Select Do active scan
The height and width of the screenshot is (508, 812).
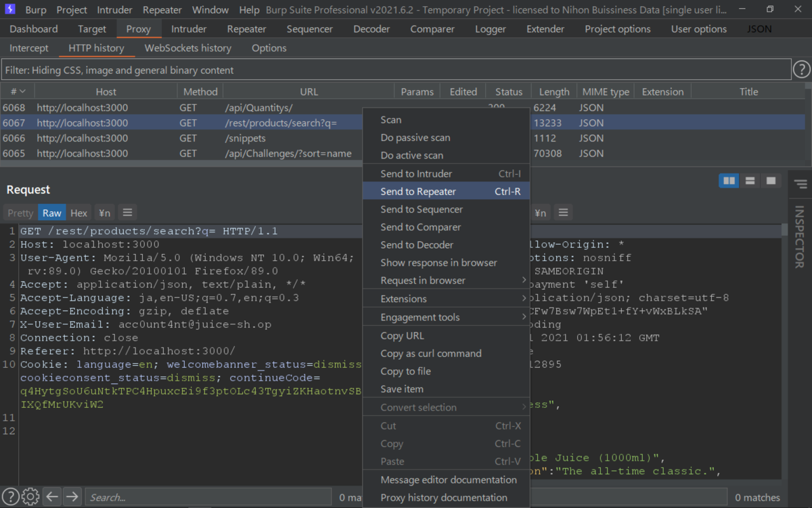pos(446,155)
